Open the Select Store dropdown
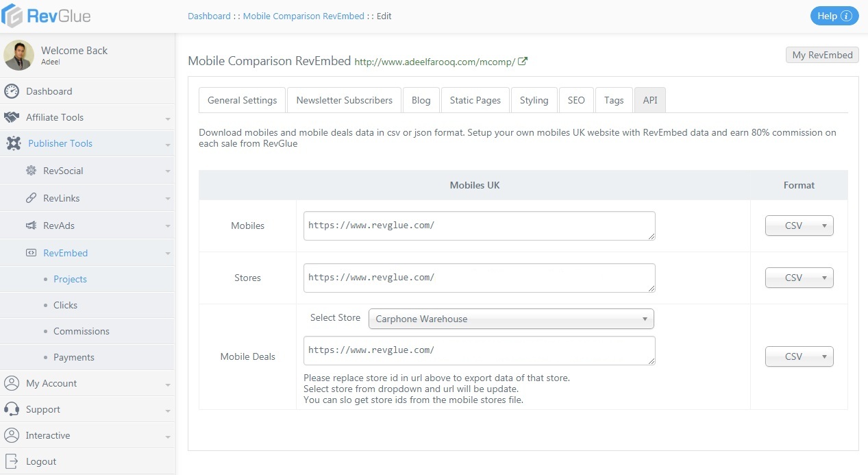Image resolution: width=868 pixels, height=475 pixels. coord(511,319)
